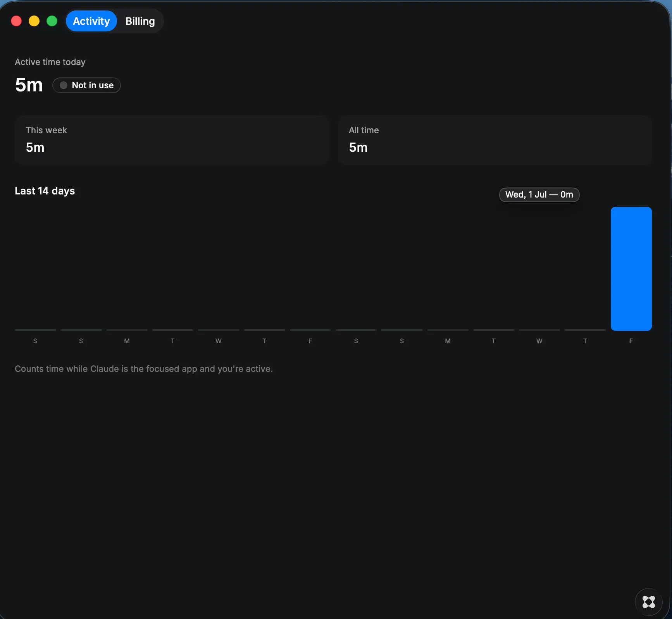Image resolution: width=672 pixels, height=619 pixels.
Task: Click the Claude logo icon at bottom right
Action: click(648, 602)
